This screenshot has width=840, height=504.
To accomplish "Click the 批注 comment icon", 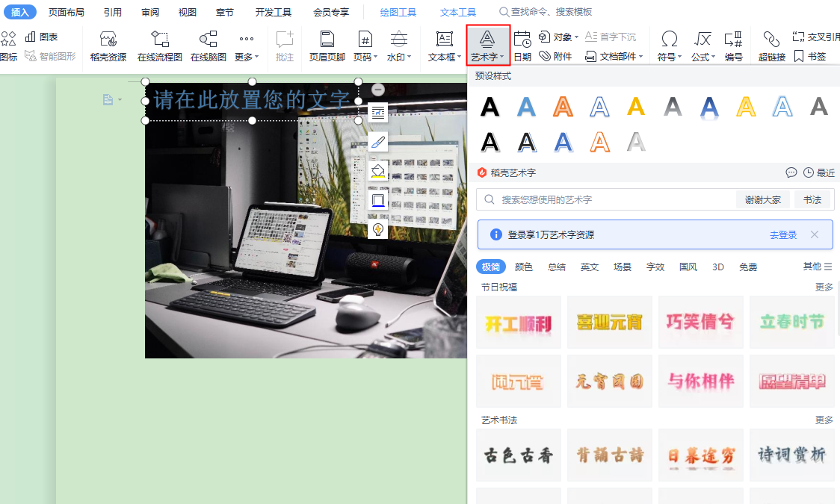I will pyautogui.click(x=285, y=46).
